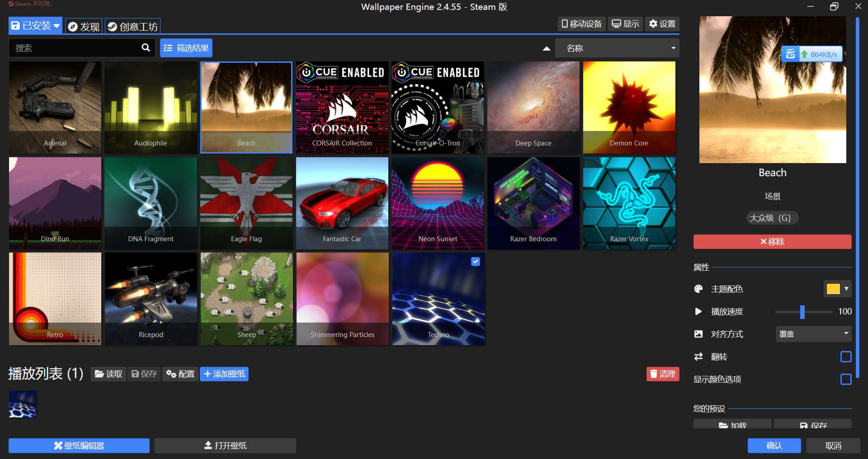Remove (移除) the Beach wallpaper
This screenshot has height=459, width=868.
[x=772, y=242]
